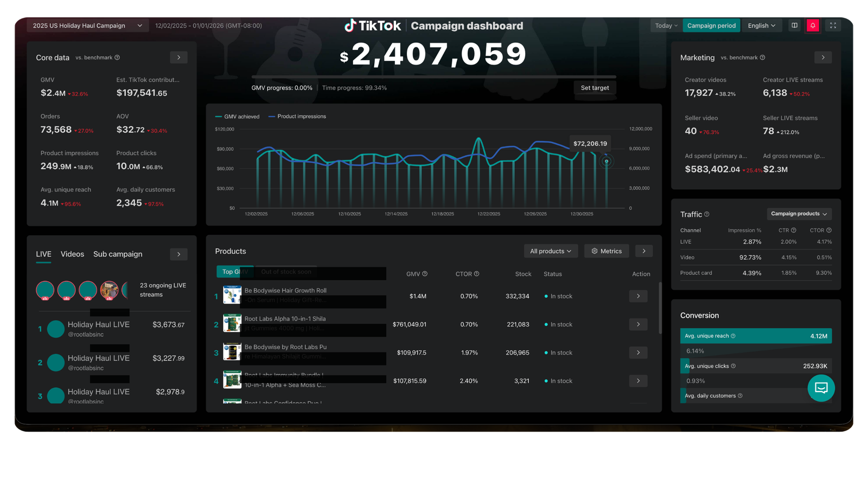868x488 pixels.
Task: Click the GMV progress bar
Action: pos(433,77)
